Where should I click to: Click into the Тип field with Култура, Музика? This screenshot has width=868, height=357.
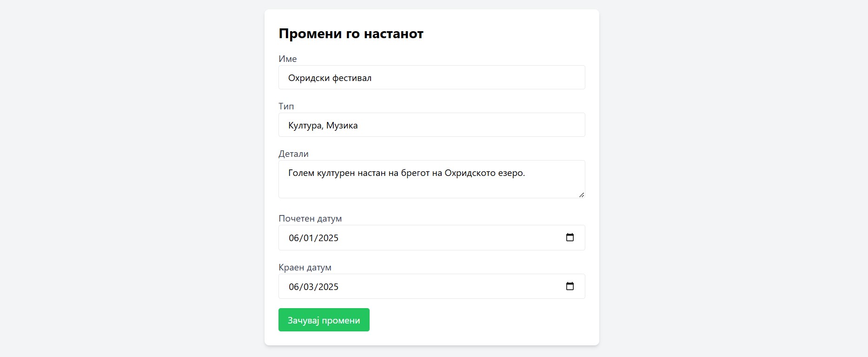click(431, 125)
